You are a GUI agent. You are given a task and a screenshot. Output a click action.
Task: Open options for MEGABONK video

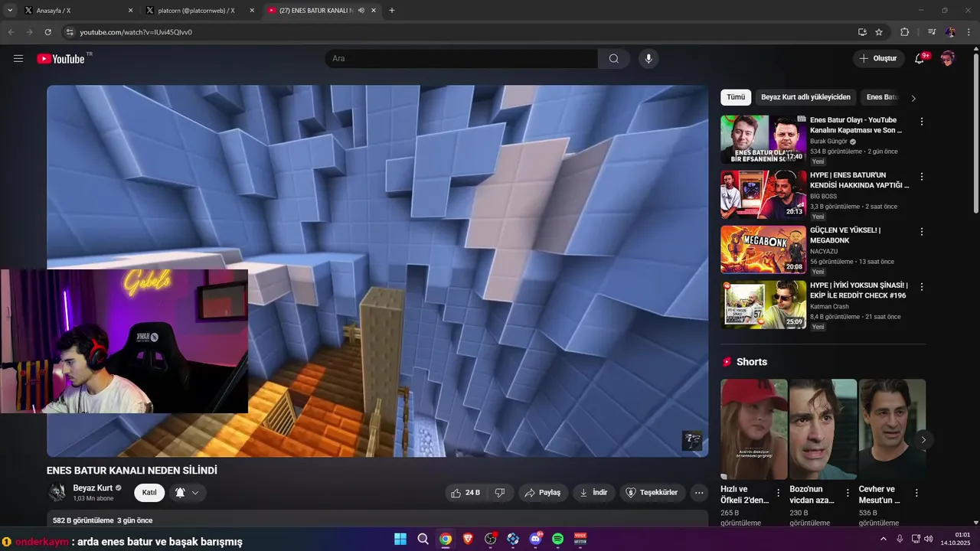pyautogui.click(x=921, y=232)
